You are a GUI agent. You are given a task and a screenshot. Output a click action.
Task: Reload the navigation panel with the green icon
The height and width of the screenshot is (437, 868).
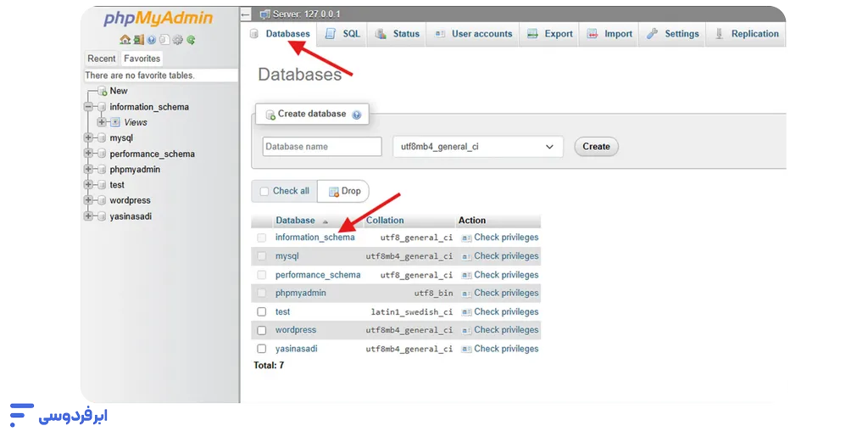[191, 40]
